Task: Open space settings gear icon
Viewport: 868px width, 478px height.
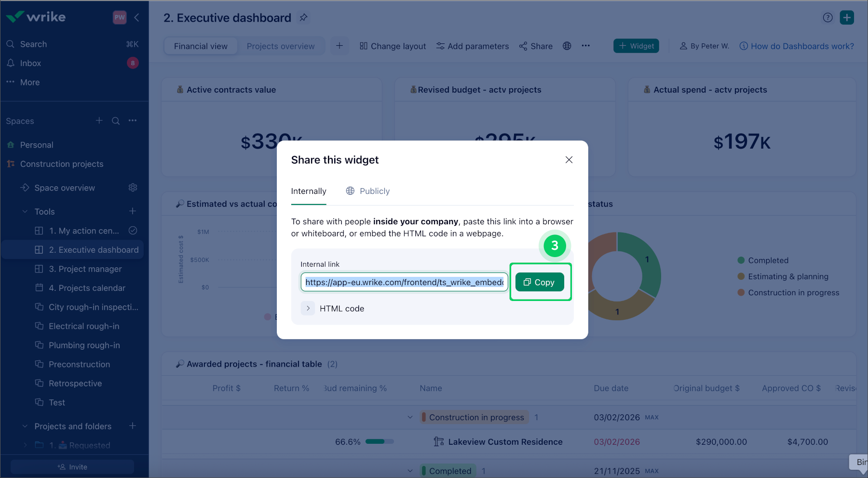Action: (133, 188)
